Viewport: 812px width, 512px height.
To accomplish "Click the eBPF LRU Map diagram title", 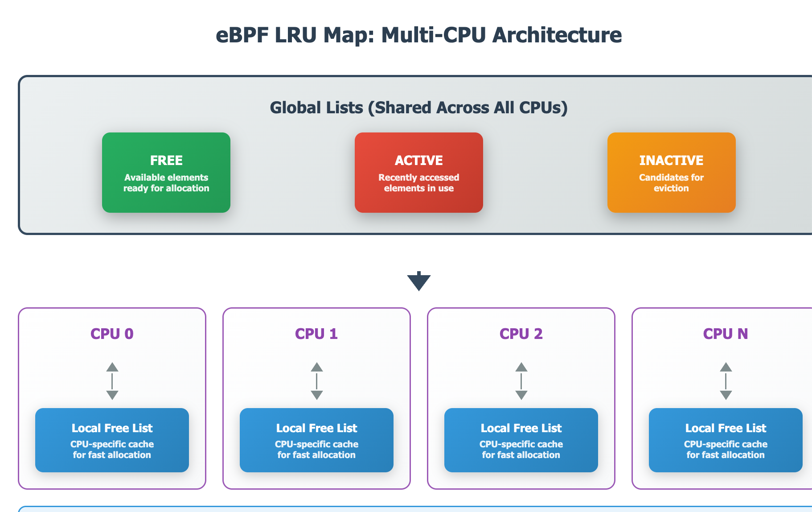I will pyautogui.click(x=418, y=35).
